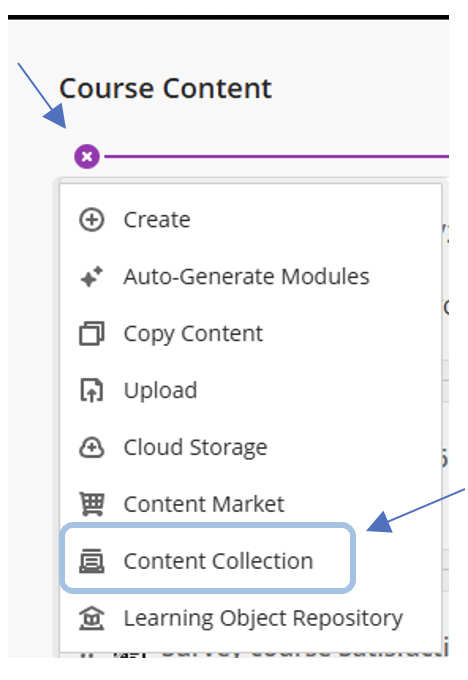Image resolution: width=468 pixels, height=680 pixels.
Task: Select Upload from the menu
Action: 160,391
